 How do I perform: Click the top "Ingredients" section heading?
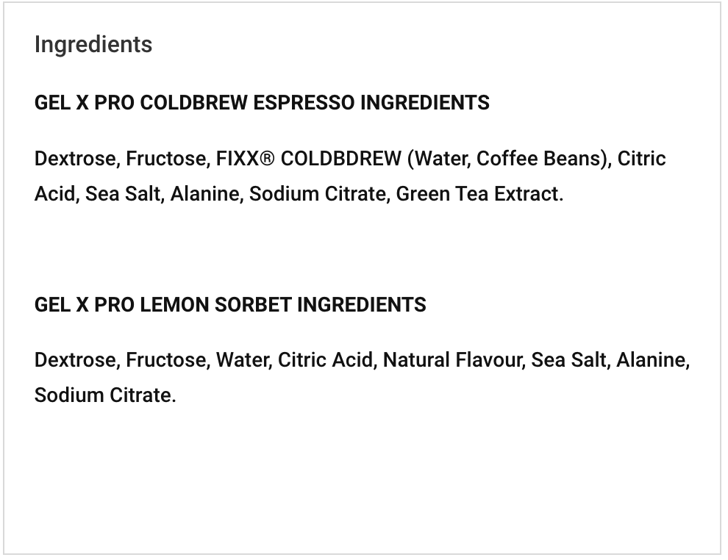(93, 45)
